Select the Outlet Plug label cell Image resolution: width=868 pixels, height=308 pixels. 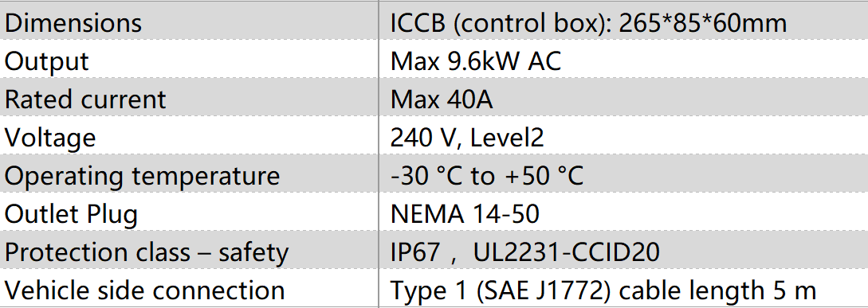pos(189,212)
